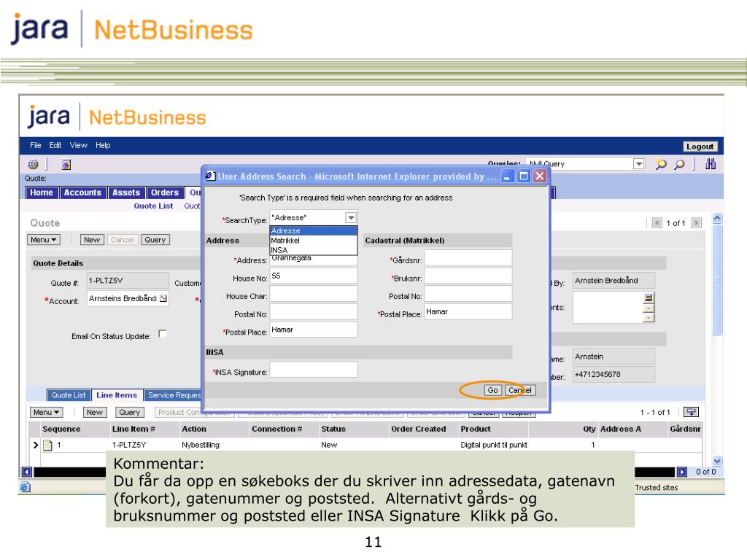
Task: Click the line item document icon
Action: click(47, 445)
